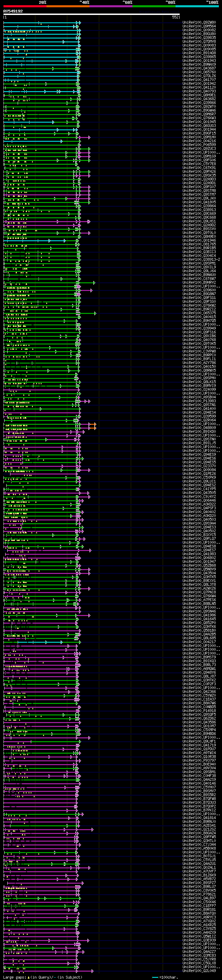Select the query name AV549192
This screenshot has width=222, height=980.
point(13,11)
